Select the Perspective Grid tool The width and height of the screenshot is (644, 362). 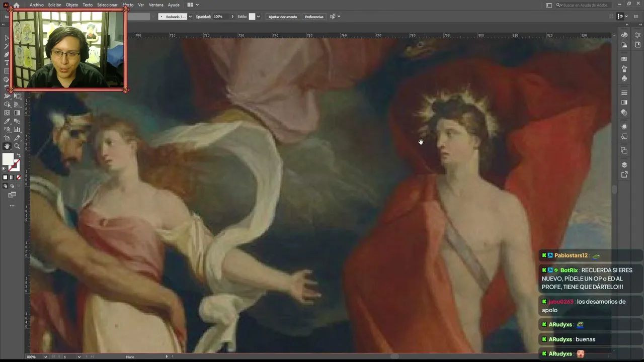17,105
